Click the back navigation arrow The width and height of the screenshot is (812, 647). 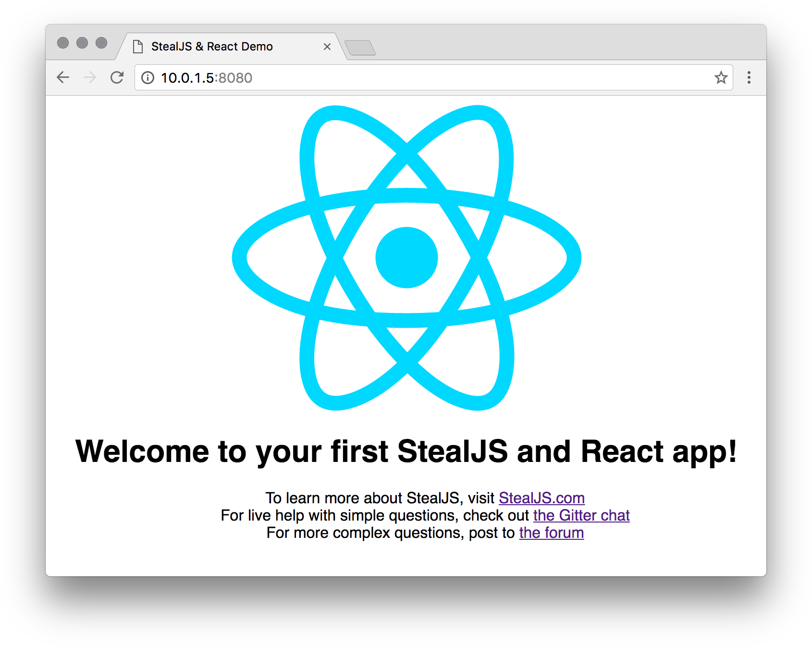63,77
